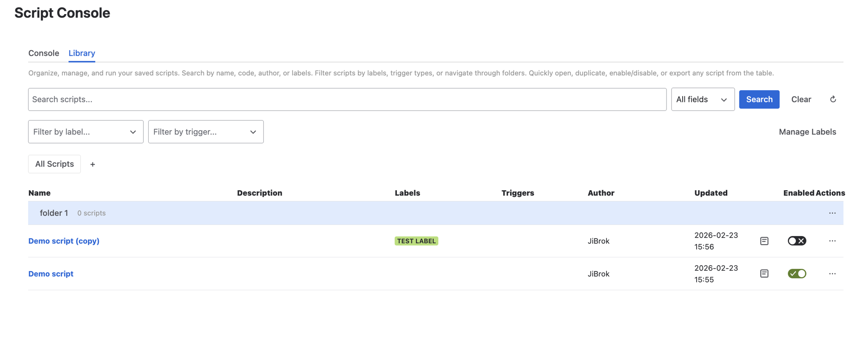This screenshot has width=868, height=353.
Task: Click the Search button
Action: tap(759, 99)
